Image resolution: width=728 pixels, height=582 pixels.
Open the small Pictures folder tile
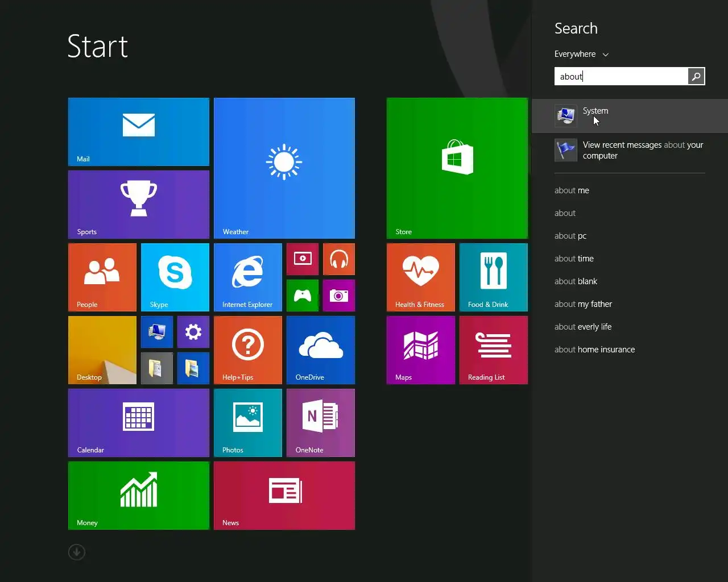[193, 368]
